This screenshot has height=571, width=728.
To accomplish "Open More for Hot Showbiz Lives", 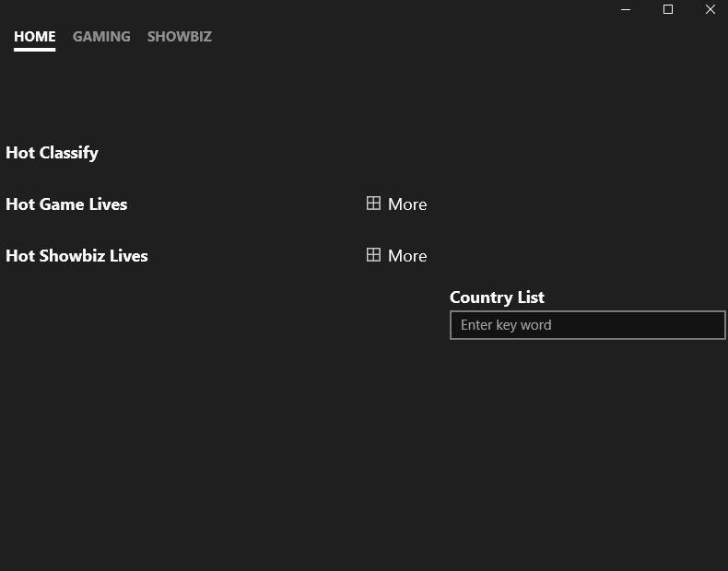I will point(396,256).
